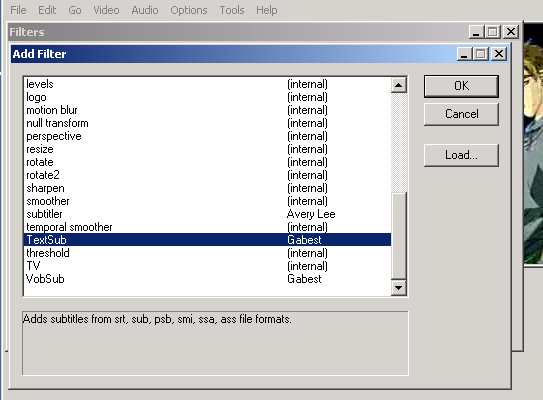Select the TV filter
543x400 pixels.
click(208, 266)
